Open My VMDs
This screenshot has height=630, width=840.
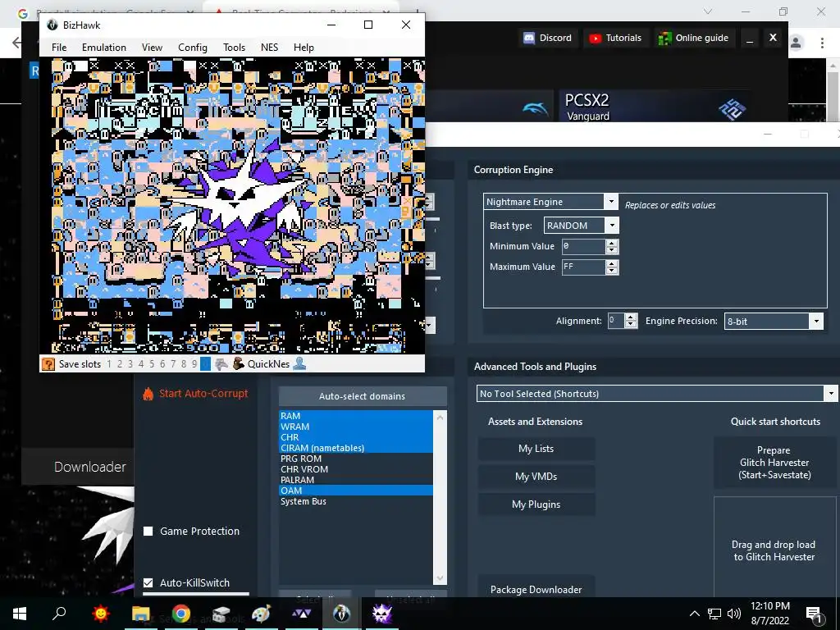pyautogui.click(x=536, y=477)
